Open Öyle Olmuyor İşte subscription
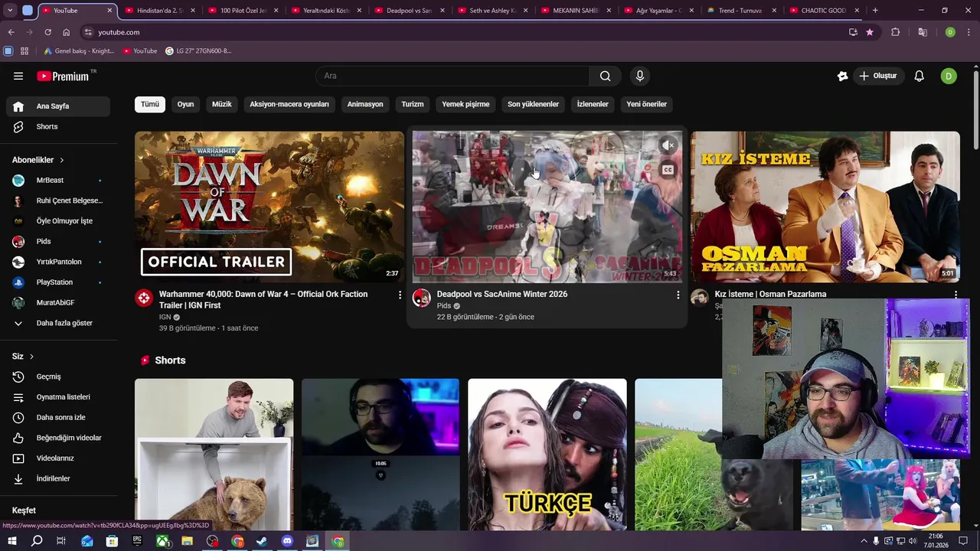This screenshot has width=980, height=551. point(58,221)
